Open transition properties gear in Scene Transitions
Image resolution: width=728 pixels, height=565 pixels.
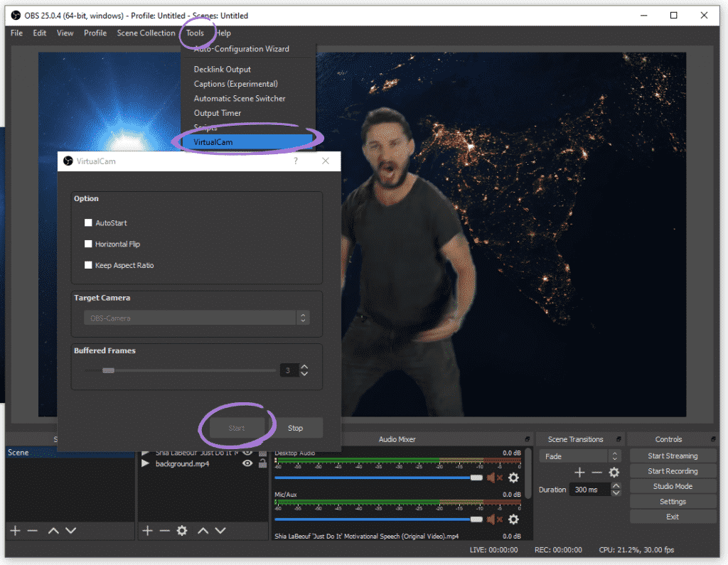click(614, 472)
